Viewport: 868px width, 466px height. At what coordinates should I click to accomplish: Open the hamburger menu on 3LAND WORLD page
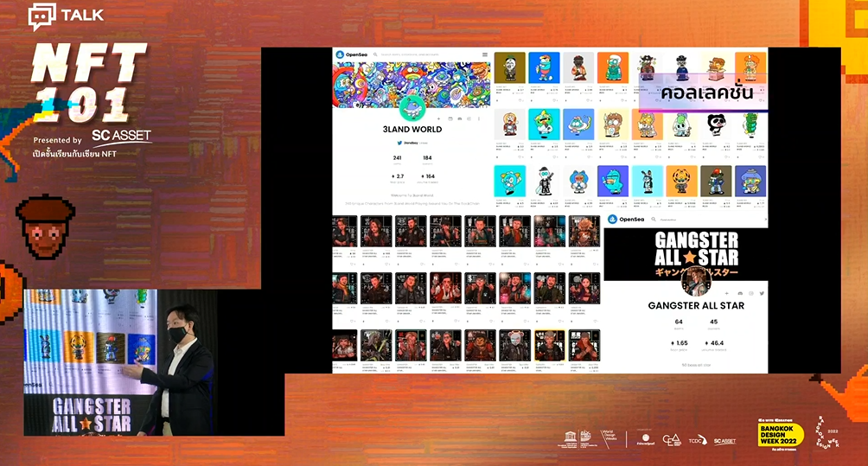485,54
